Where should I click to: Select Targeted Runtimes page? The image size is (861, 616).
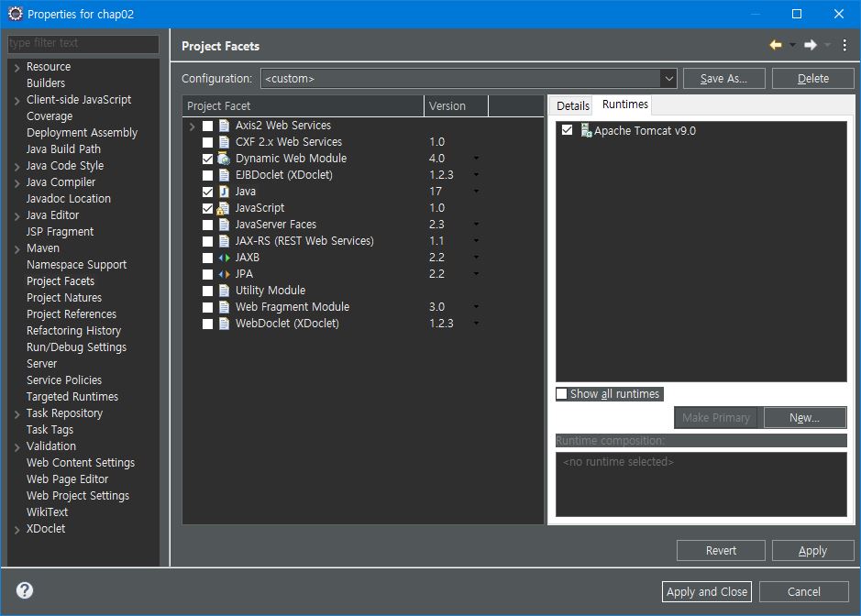pyautogui.click(x=72, y=396)
